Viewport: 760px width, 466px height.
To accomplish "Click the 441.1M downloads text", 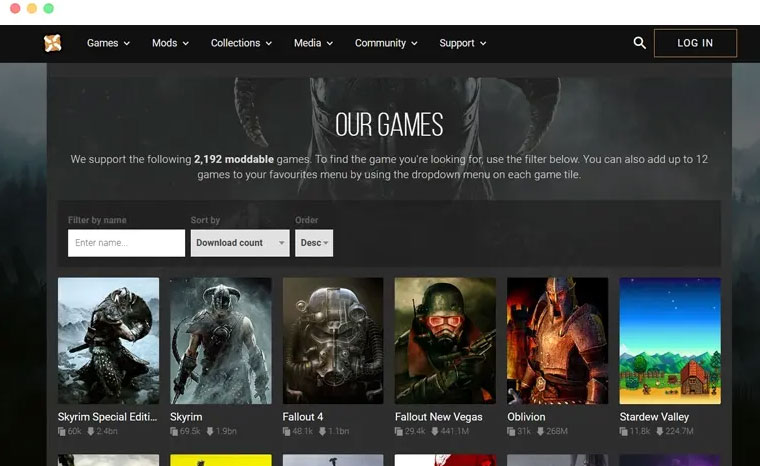I will [x=455, y=431].
